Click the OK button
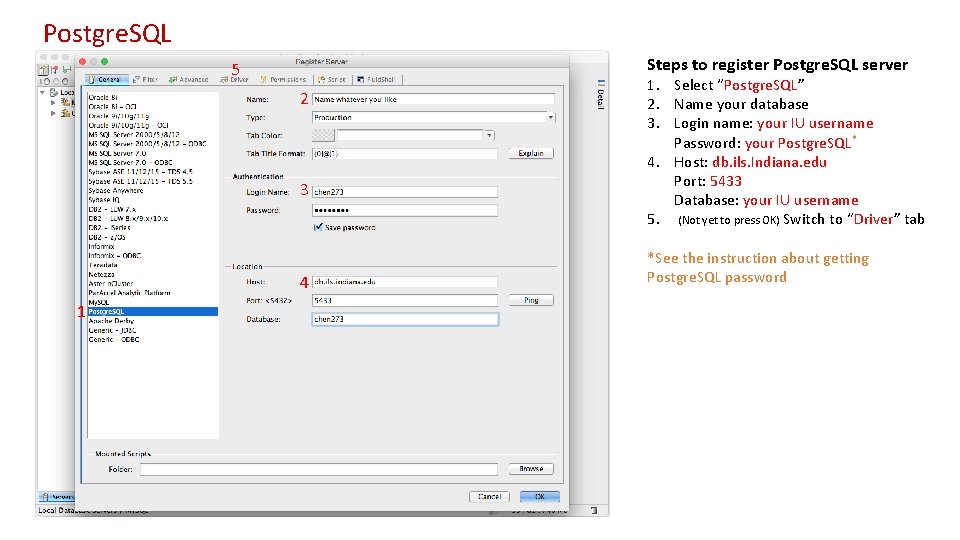The image size is (960, 540). (x=539, y=497)
